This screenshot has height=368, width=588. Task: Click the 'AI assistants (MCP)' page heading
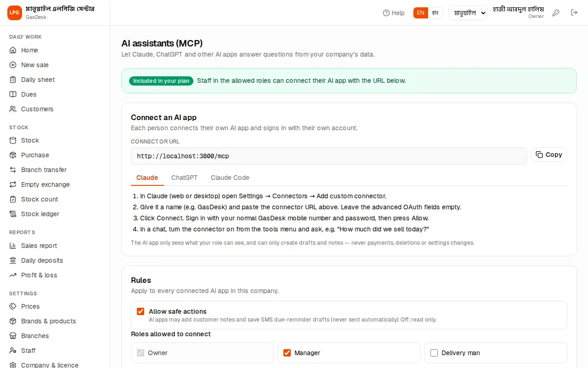coord(162,43)
